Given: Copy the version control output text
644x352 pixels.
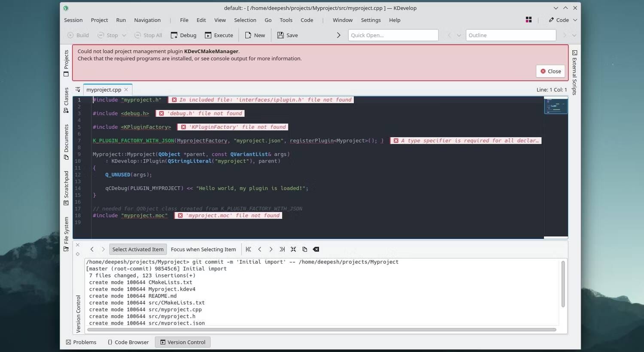Looking at the screenshot, I should point(305,249).
